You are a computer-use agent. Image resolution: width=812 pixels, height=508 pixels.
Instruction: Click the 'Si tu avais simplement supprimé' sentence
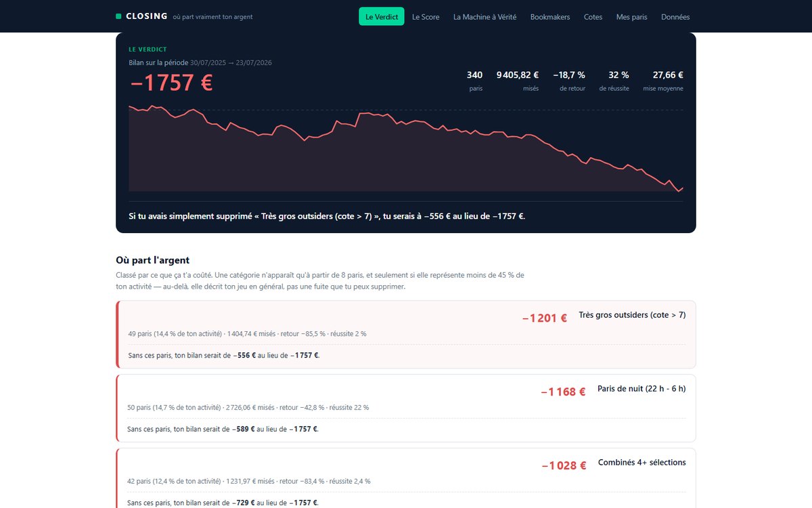tap(327, 216)
